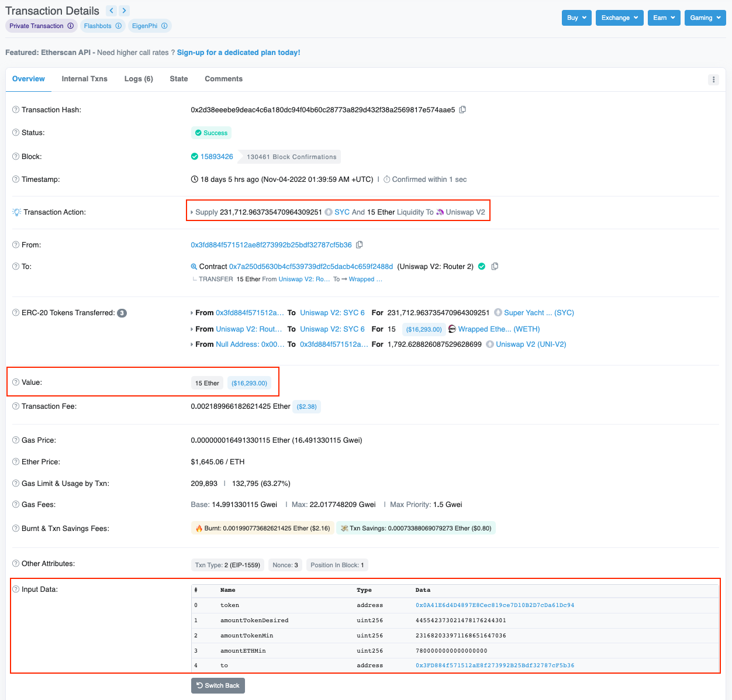Click help icon beside Transaction Hash
The width and height of the screenshot is (732, 700).
pos(16,110)
